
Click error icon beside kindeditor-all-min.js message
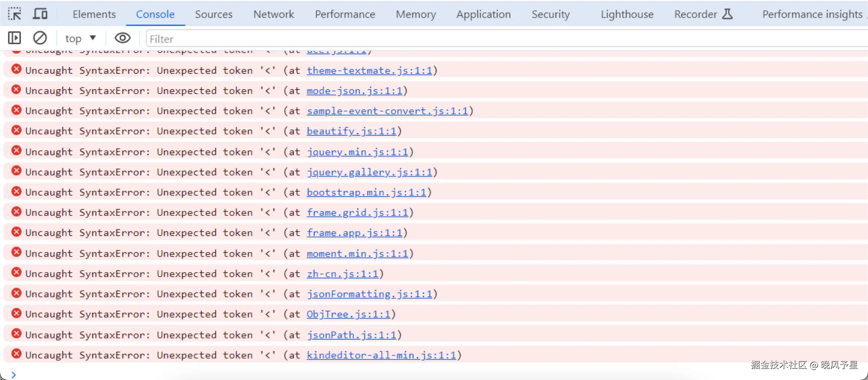point(16,354)
